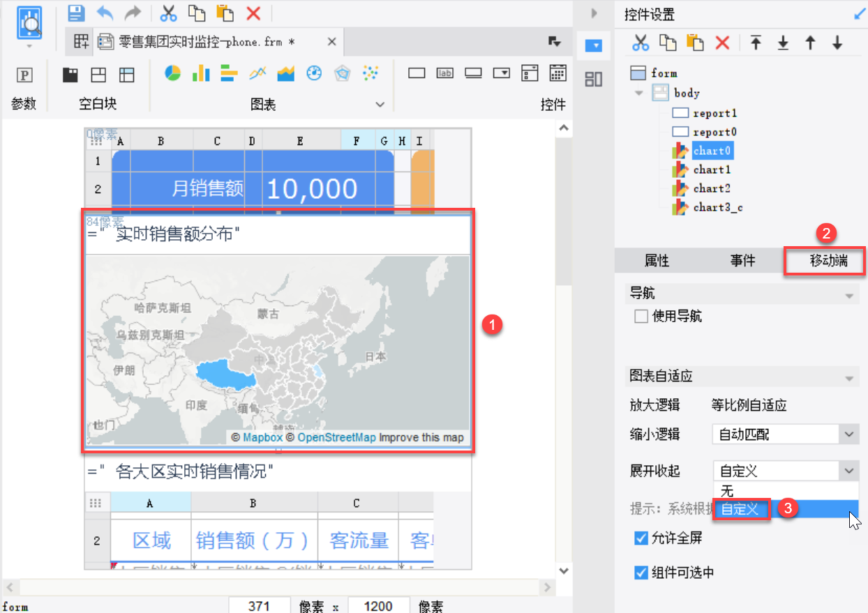This screenshot has height=613, width=868.
Task: Switch to the 移动端 tab
Action: pyautogui.click(x=828, y=261)
